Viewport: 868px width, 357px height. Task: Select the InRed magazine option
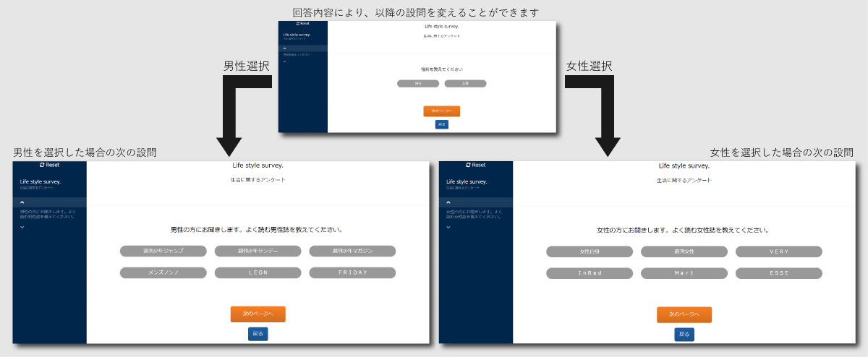[589, 273]
